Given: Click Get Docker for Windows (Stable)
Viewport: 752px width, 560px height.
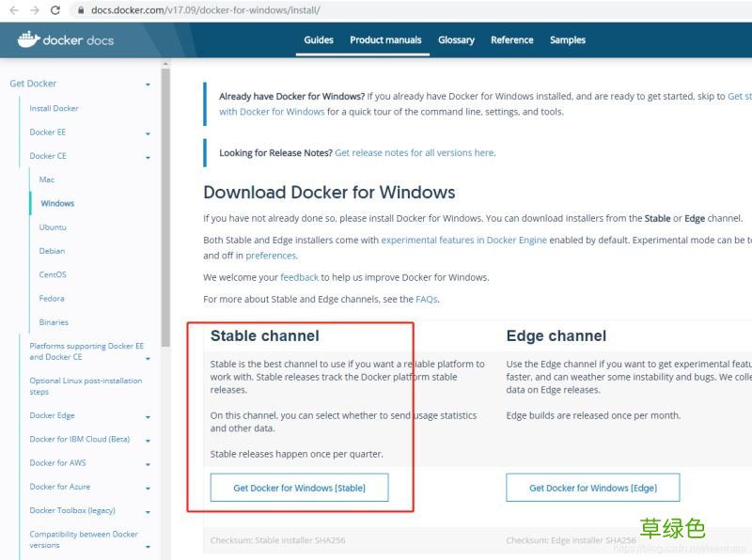Looking at the screenshot, I should pyautogui.click(x=300, y=487).
